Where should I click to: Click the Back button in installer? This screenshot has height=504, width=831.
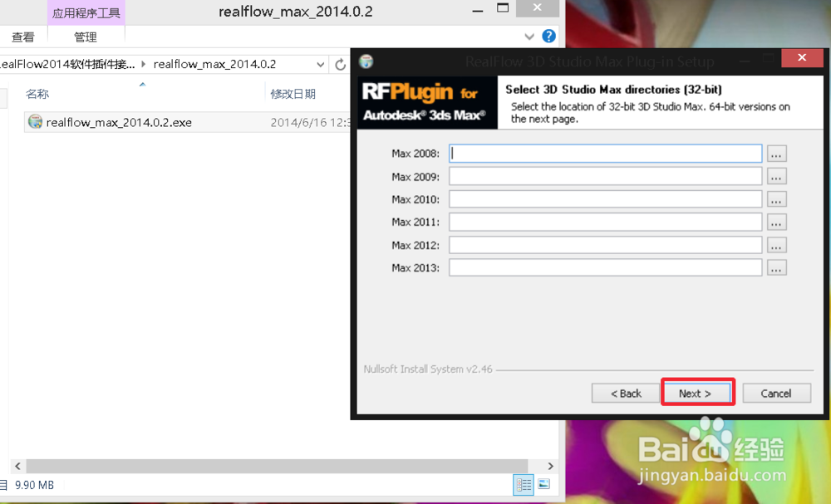pyautogui.click(x=626, y=393)
